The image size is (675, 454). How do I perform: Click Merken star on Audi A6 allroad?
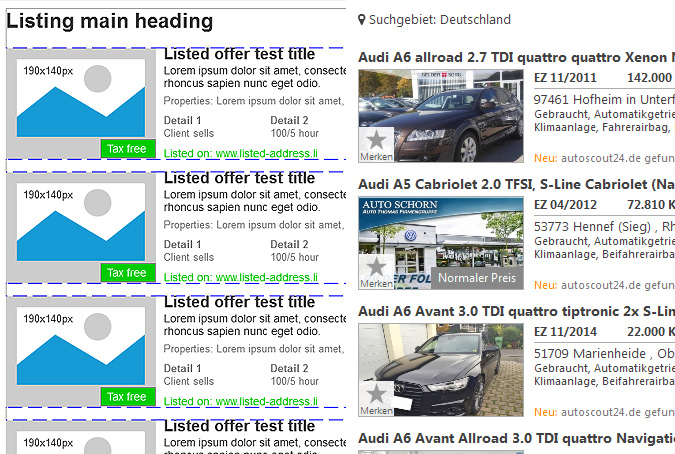(376, 145)
